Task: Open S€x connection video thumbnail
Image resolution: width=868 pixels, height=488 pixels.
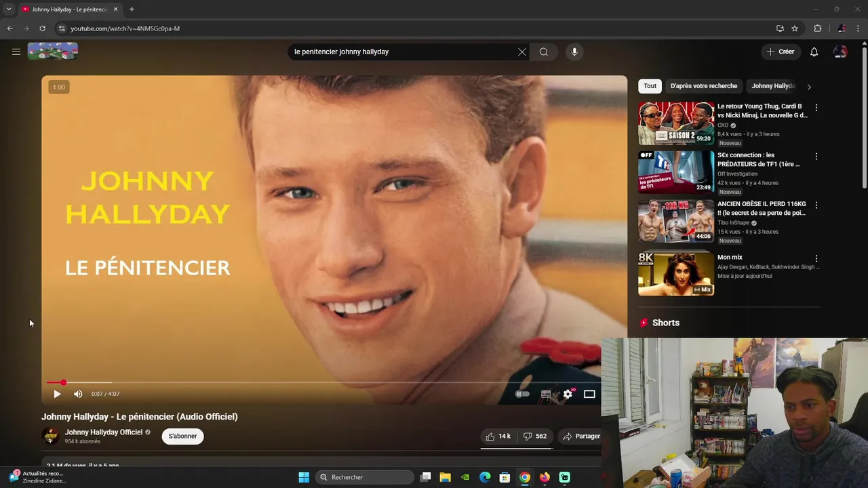Action: [676, 172]
